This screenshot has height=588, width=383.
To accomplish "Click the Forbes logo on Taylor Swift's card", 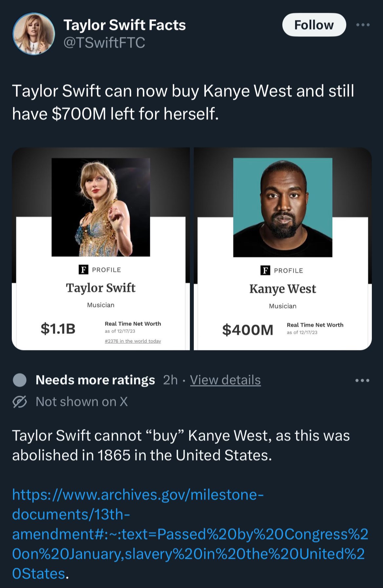I will (83, 270).
